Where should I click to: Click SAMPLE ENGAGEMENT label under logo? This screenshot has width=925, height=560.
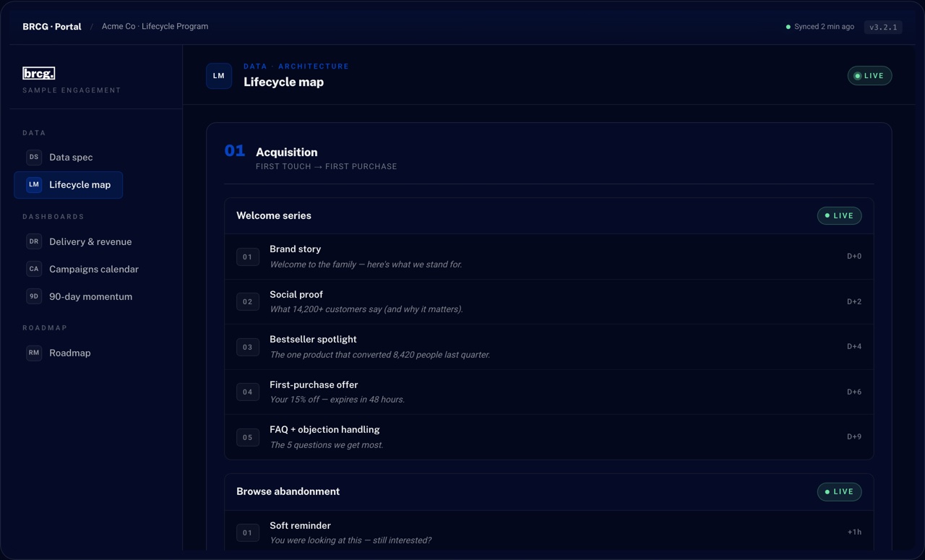(72, 90)
